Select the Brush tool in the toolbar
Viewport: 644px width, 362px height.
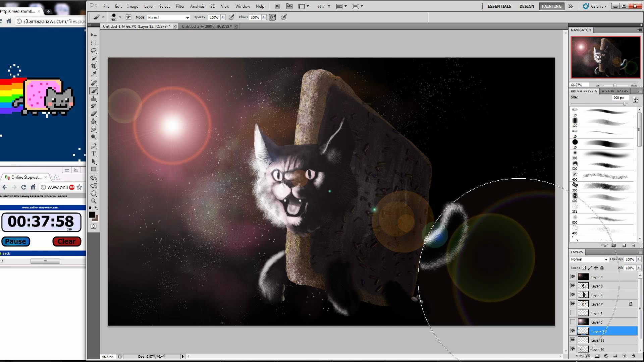tap(94, 90)
